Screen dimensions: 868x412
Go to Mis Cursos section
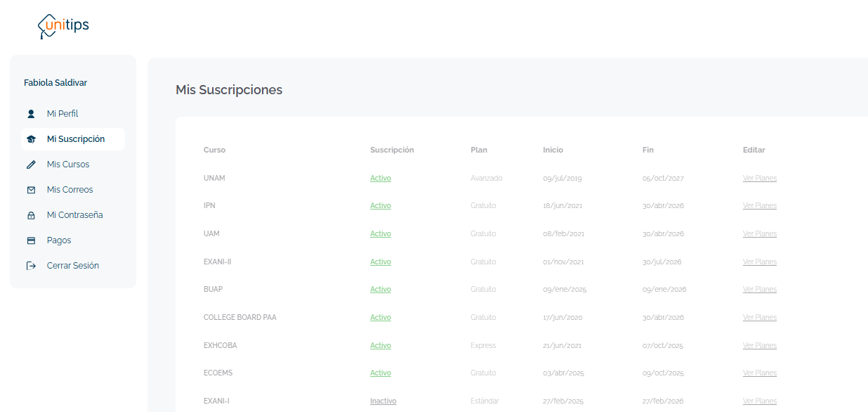68,165
